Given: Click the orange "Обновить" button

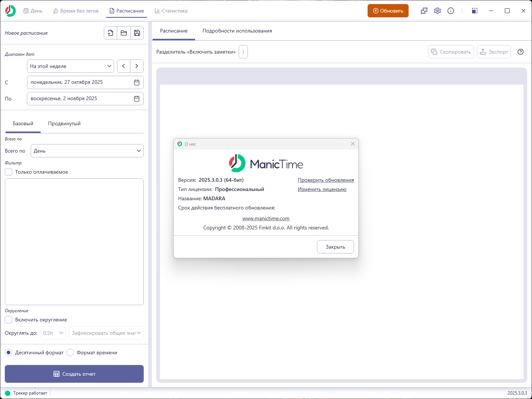Looking at the screenshot, I should (388, 11).
